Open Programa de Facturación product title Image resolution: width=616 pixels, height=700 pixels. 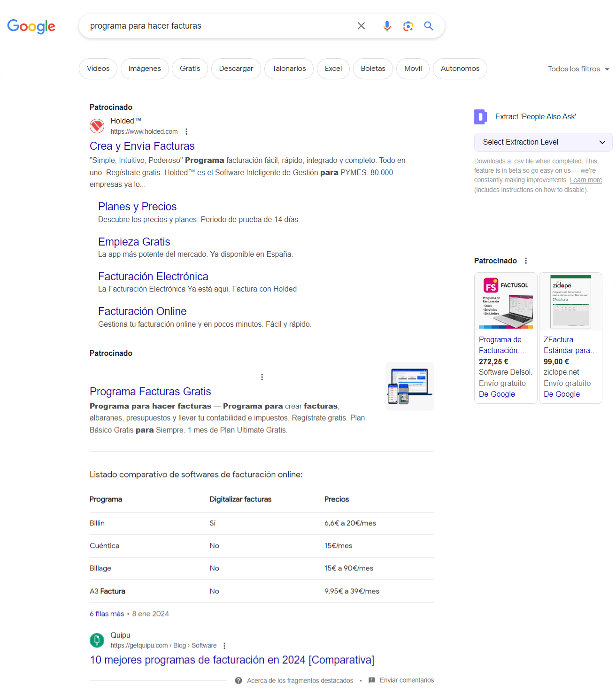tap(501, 345)
